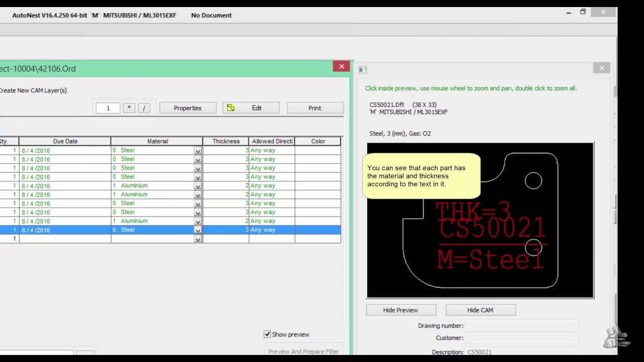
Task: Click the 'CS50021.Dft (38 X 33)' text
Action: pyautogui.click(x=403, y=105)
